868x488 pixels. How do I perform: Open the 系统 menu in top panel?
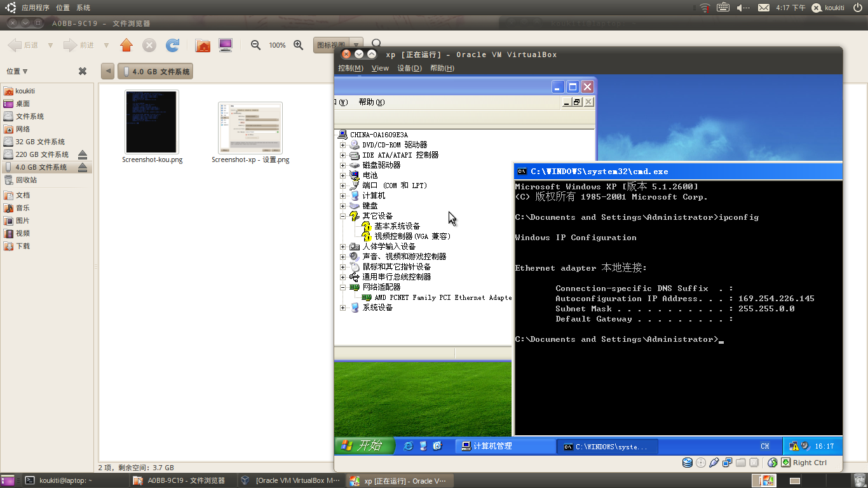[83, 8]
